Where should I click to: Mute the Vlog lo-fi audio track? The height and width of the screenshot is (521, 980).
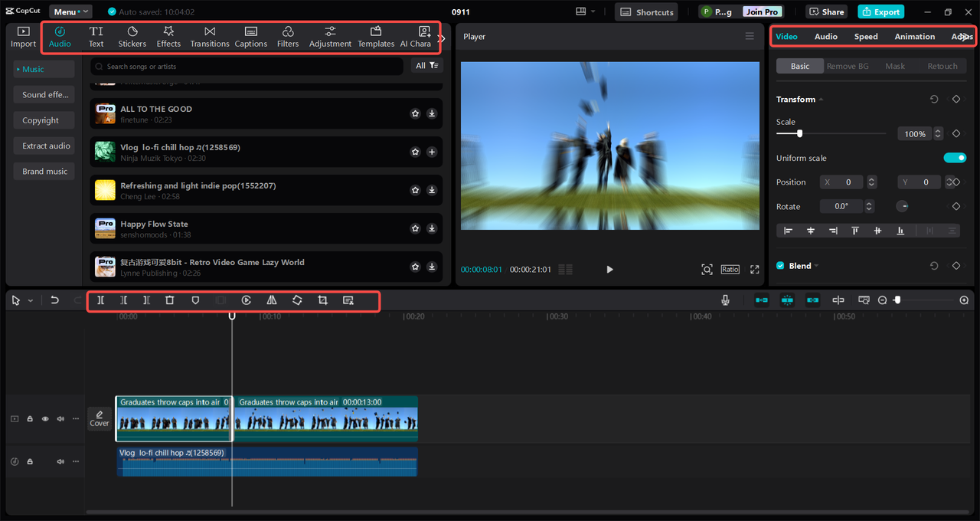coord(60,462)
